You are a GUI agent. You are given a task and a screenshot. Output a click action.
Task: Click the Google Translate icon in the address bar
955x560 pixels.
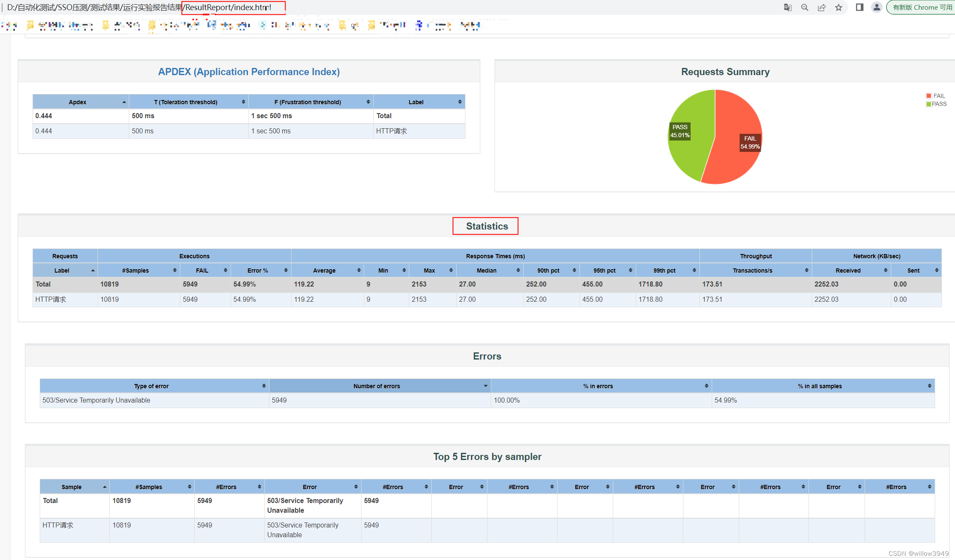tap(787, 7)
